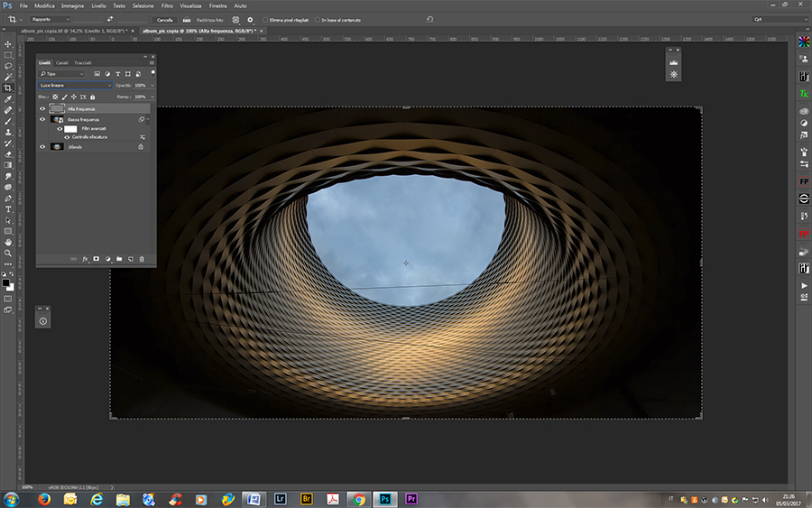Screen dimensions: 812x508
Task: Toggle visibility of the Sfondo layer
Action: click(x=42, y=146)
